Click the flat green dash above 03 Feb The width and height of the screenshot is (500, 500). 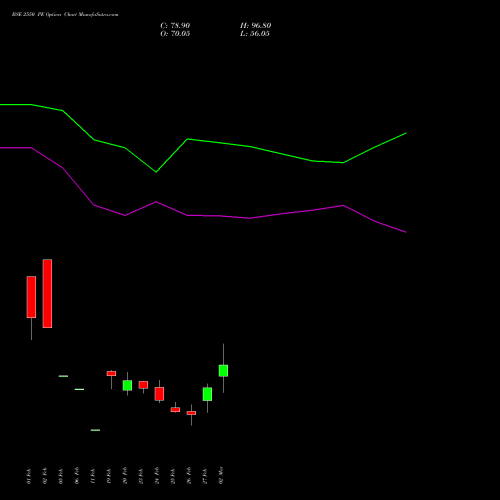point(63,376)
